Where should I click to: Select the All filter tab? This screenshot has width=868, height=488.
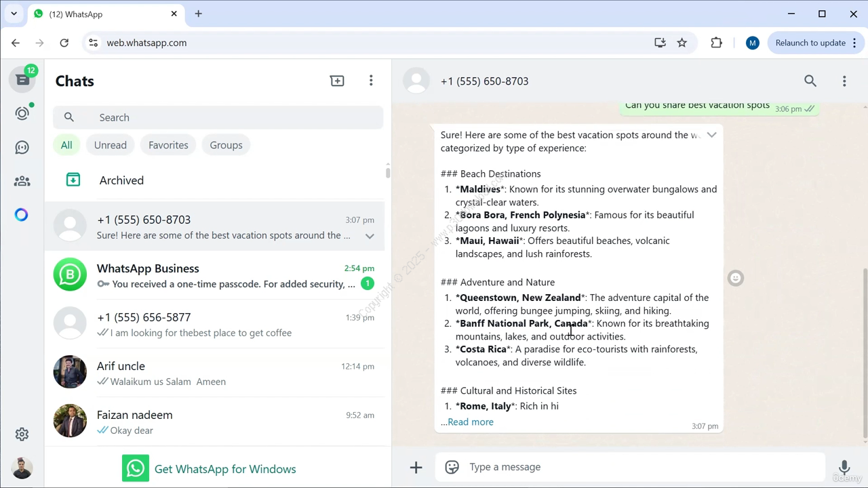point(66,145)
